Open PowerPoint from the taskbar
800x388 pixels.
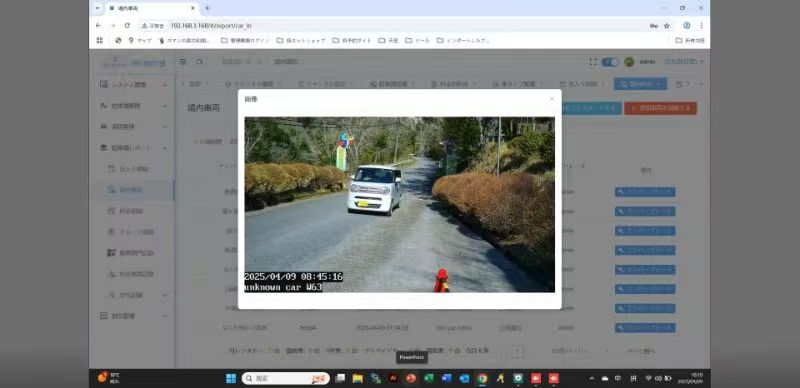411,378
